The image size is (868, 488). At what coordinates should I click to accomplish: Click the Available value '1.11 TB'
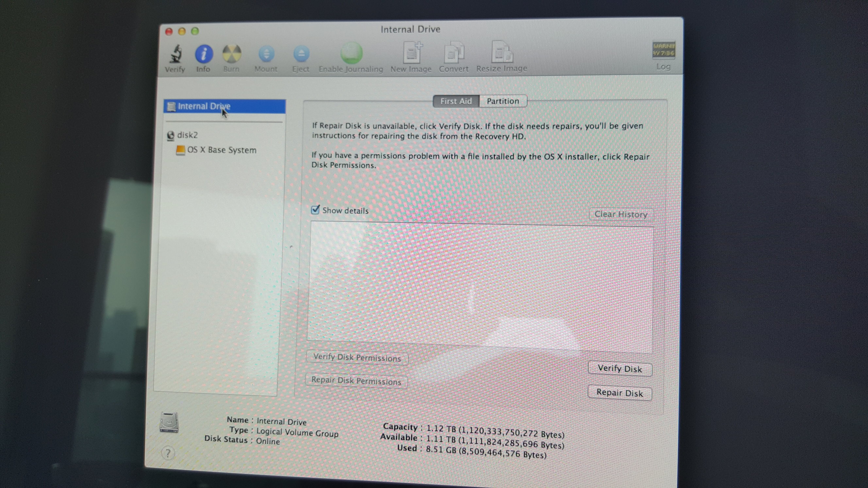pyautogui.click(x=441, y=439)
